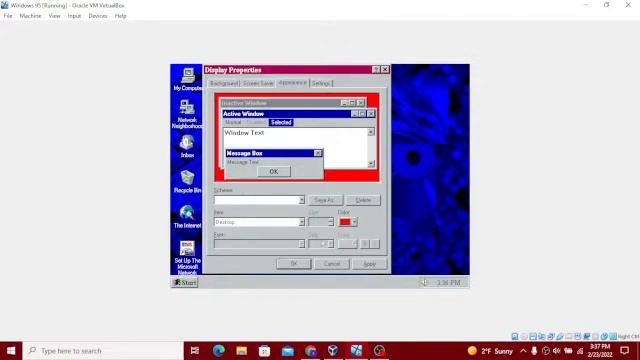
Task: Open VirtualBox Machine menu
Action: click(30, 16)
